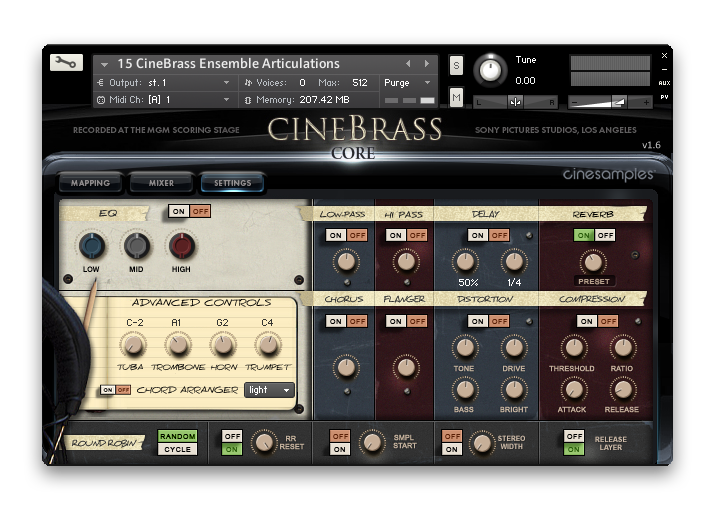Click the Hi Pass filter knob
Image resolution: width=717 pixels, height=514 pixels.
tap(406, 262)
